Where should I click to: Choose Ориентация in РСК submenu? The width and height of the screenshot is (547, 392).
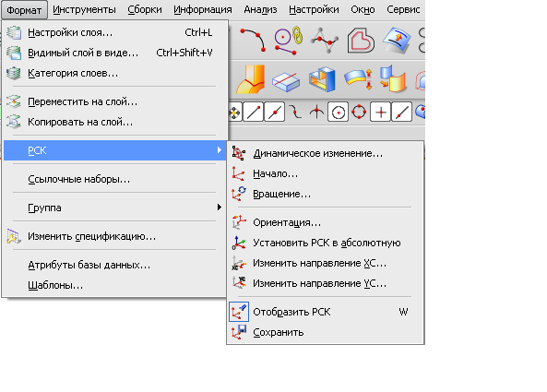[x=325, y=222]
